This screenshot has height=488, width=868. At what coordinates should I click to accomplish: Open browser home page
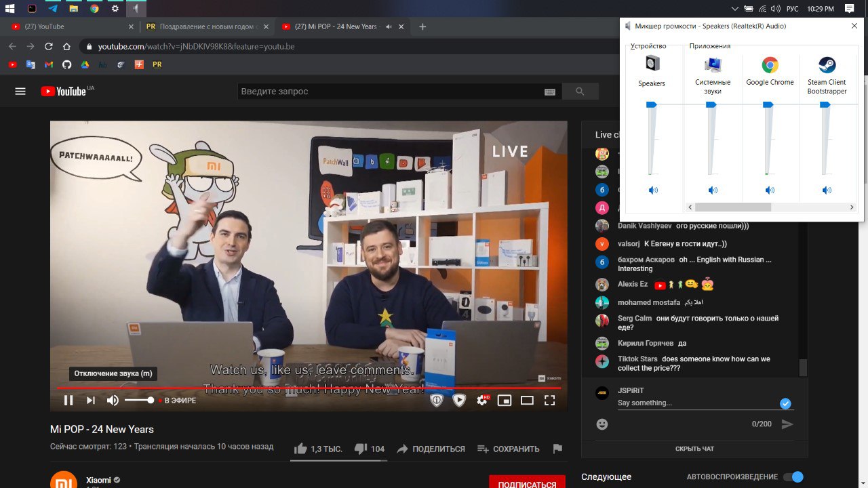pos(66,47)
